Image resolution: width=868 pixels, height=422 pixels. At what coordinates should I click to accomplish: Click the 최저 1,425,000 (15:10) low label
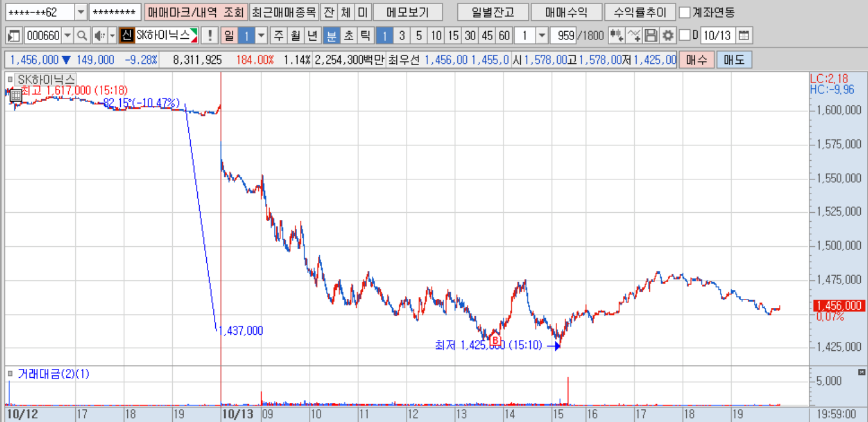[x=488, y=345]
